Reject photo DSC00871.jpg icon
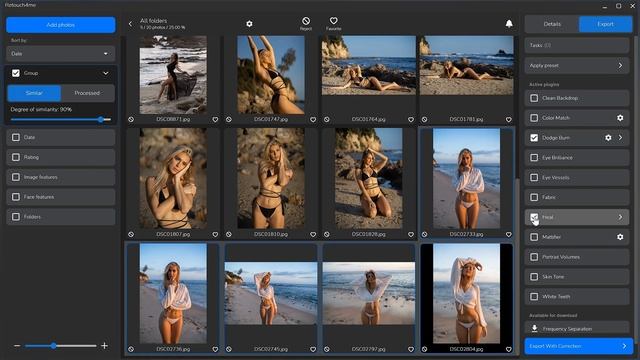 tap(131, 120)
